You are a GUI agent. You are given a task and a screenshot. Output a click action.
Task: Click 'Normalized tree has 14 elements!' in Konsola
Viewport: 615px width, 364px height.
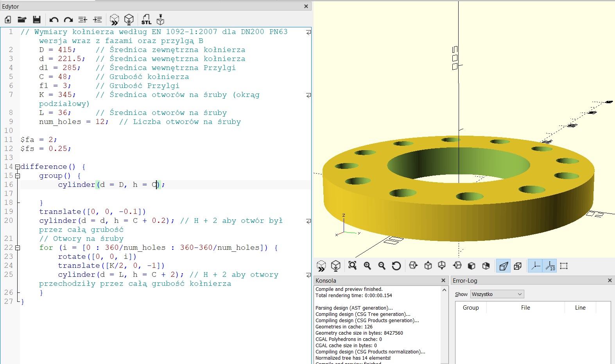point(353,358)
